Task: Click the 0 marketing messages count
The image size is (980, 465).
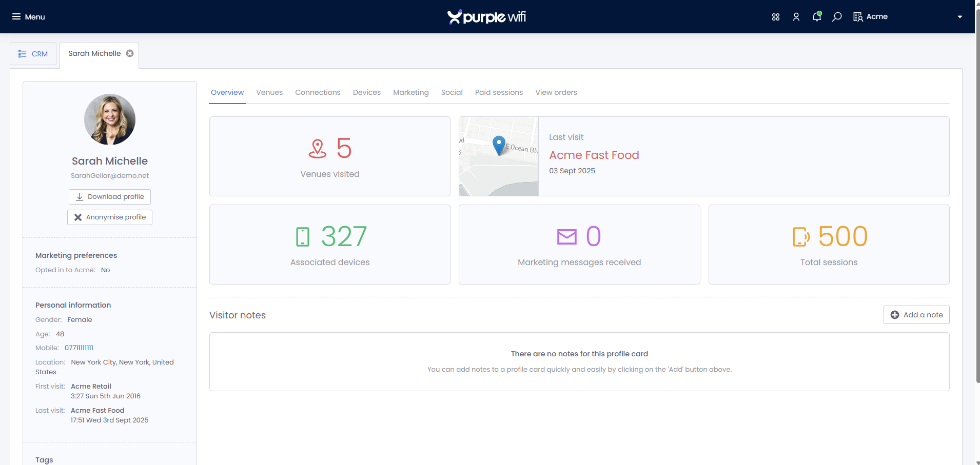Action: (x=593, y=237)
